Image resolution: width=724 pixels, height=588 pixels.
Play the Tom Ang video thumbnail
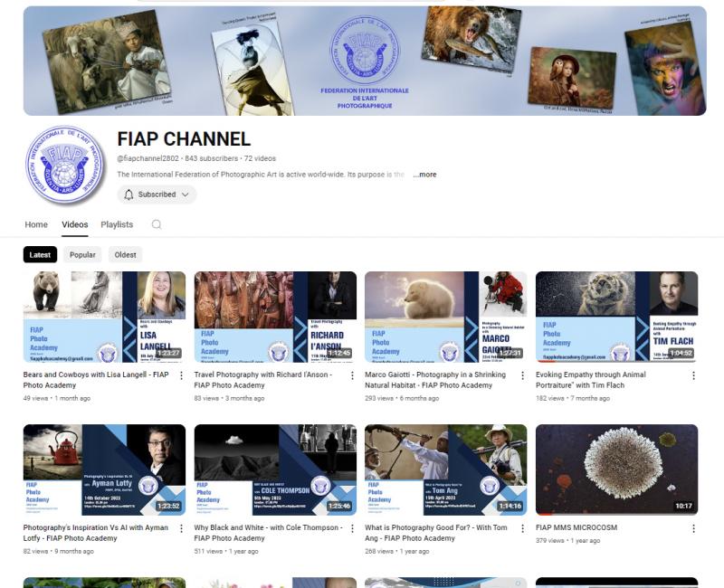(446, 469)
